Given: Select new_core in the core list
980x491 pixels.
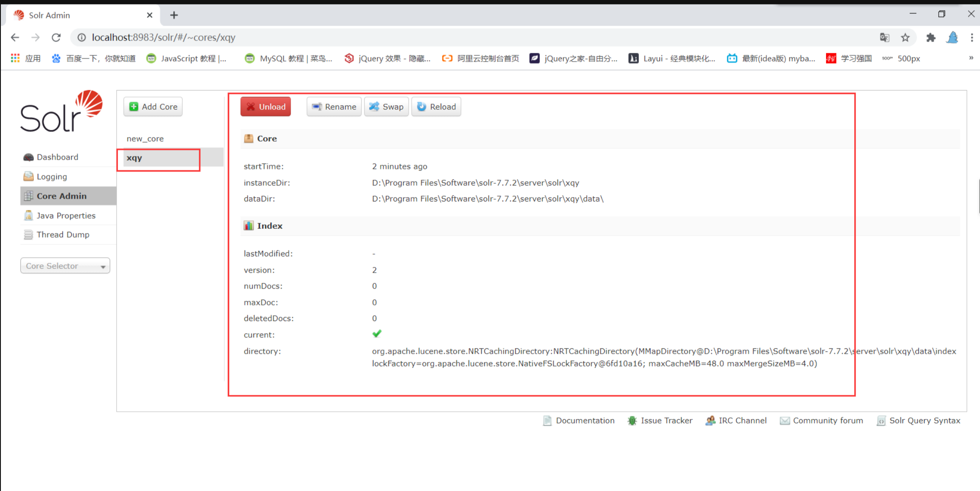Looking at the screenshot, I should [x=145, y=139].
